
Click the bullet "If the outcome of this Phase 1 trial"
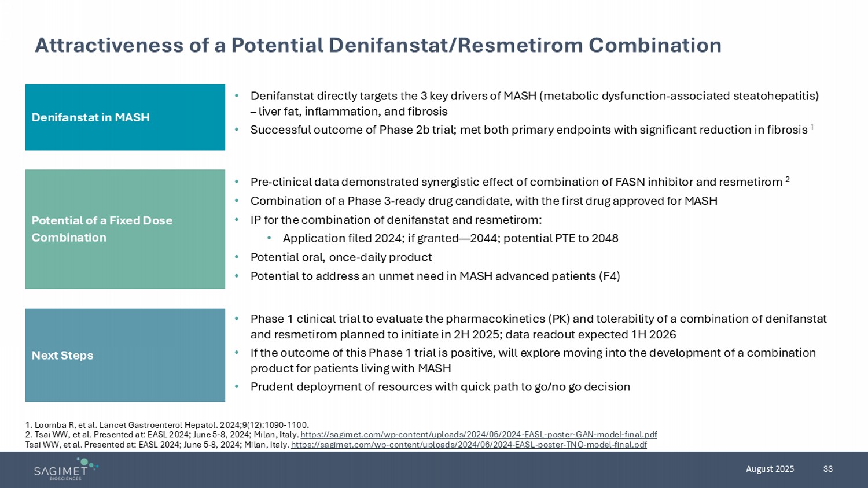[x=533, y=360]
